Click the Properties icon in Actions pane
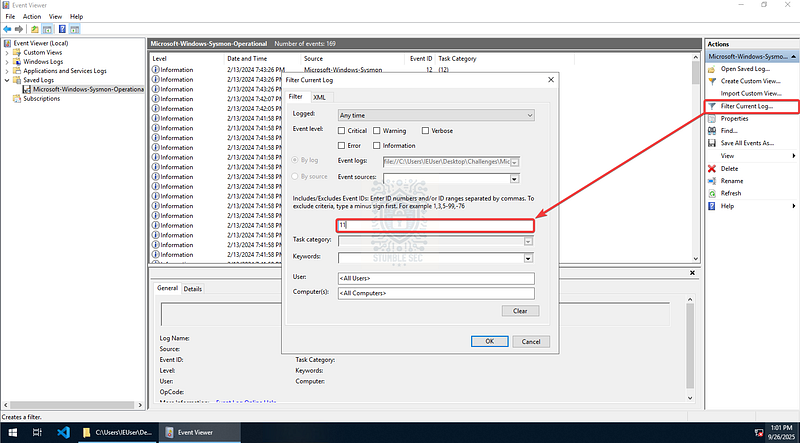The width and height of the screenshot is (800, 443). click(712, 118)
